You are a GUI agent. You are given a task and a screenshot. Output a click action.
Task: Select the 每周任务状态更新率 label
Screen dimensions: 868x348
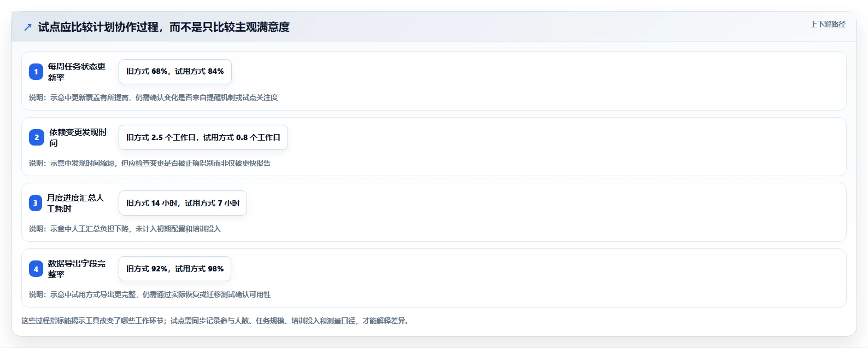(x=77, y=72)
